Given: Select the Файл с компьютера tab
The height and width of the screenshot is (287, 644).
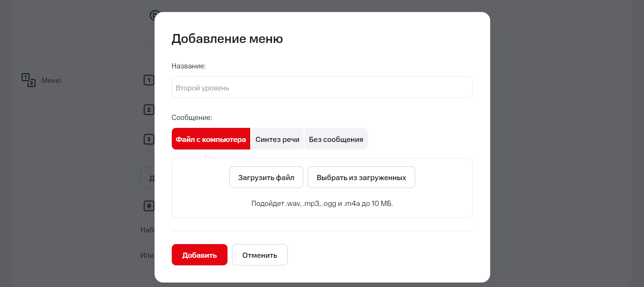Looking at the screenshot, I should 211,139.
